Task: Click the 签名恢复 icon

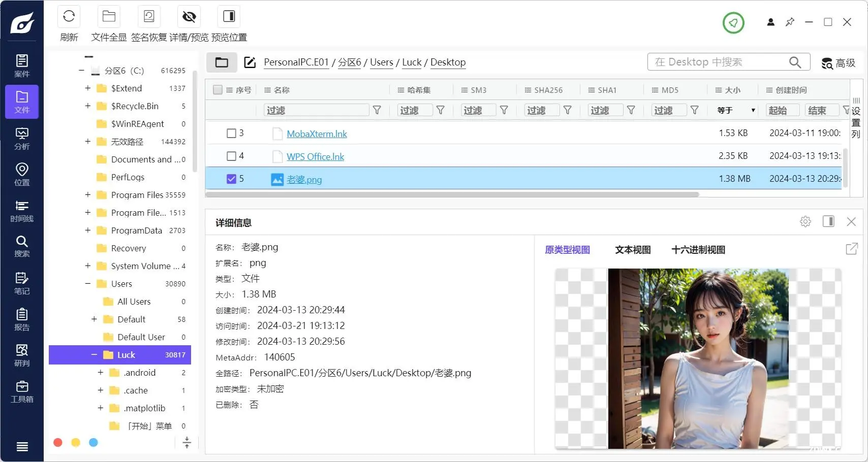Action: coord(149,17)
